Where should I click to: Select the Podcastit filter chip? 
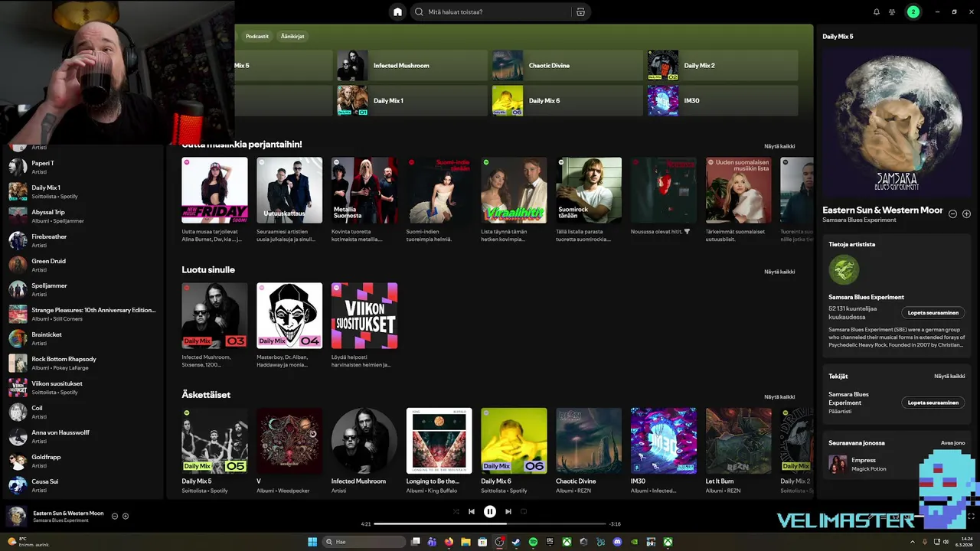[257, 36]
